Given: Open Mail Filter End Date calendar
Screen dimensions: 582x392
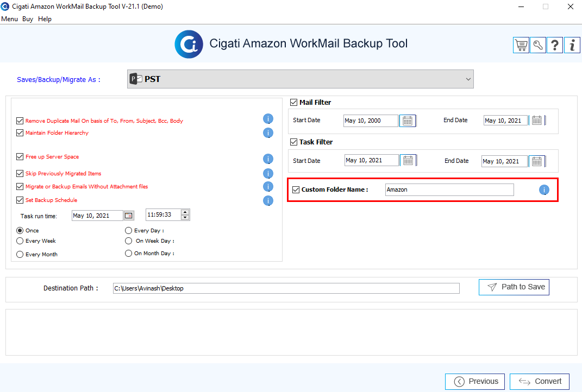Looking at the screenshot, I should click(537, 121).
